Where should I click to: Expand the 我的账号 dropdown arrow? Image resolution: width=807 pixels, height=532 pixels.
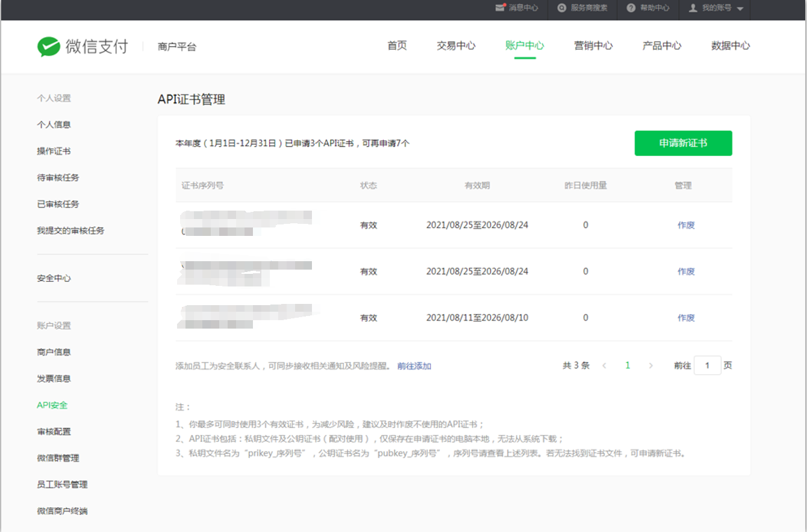click(740, 8)
